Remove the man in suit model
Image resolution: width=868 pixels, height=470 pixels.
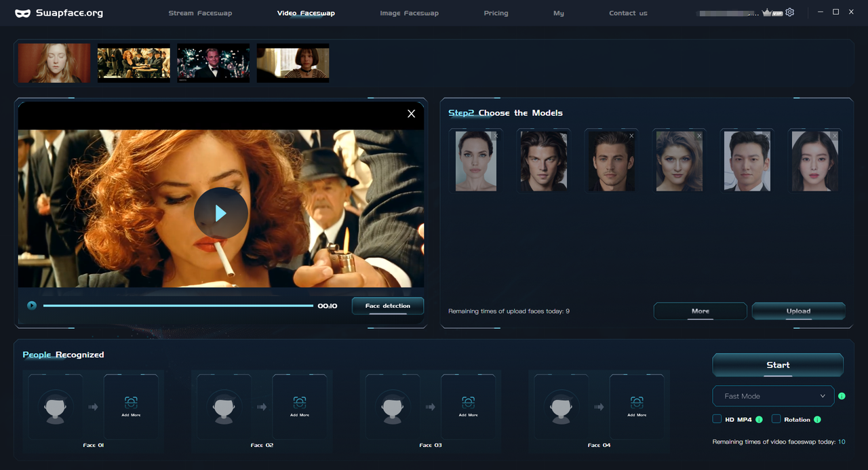(x=767, y=136)
